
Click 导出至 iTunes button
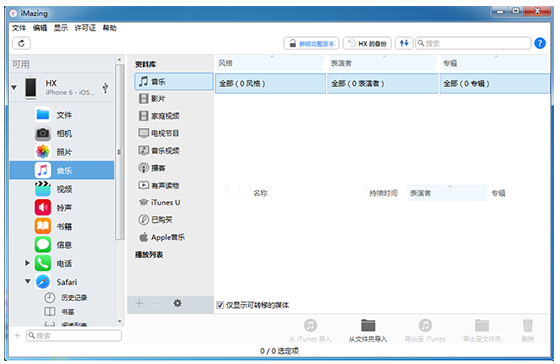click(425, 330)
